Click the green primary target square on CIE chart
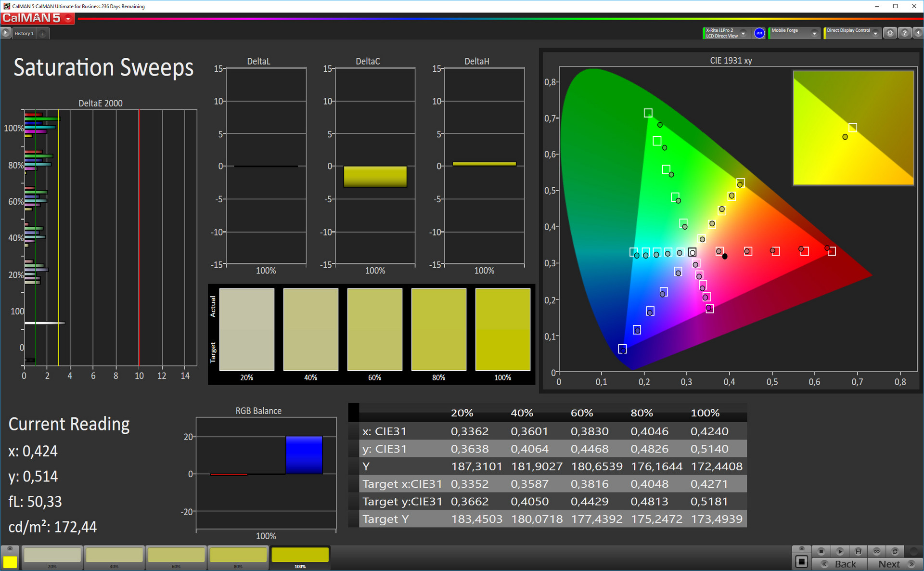The width and height of the screenshot is (924, 571). point(648,113)
